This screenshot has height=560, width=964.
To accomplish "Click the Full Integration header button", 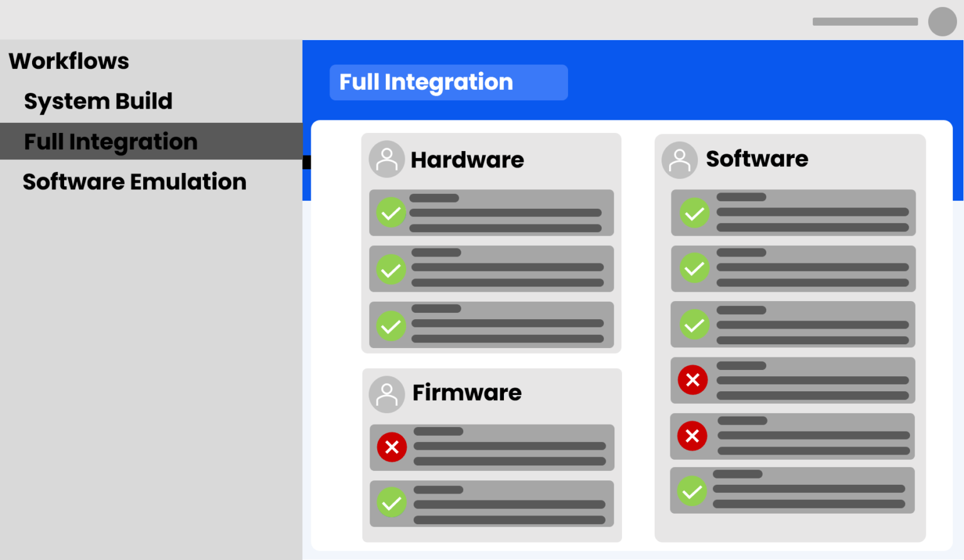I will (448, 82).
